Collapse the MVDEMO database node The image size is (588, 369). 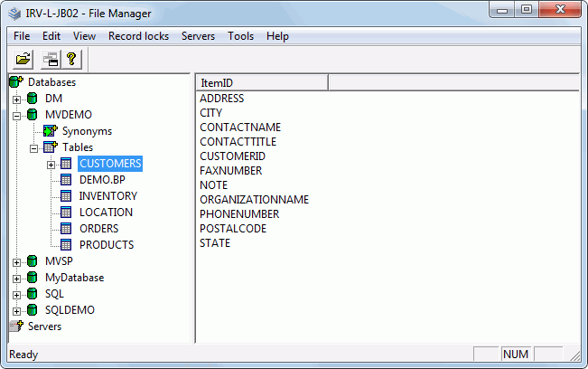pos(16,116)
